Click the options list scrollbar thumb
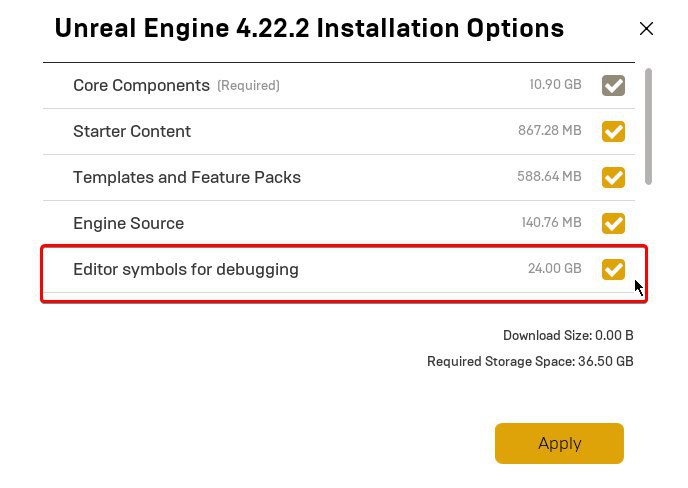 (648, 126)
